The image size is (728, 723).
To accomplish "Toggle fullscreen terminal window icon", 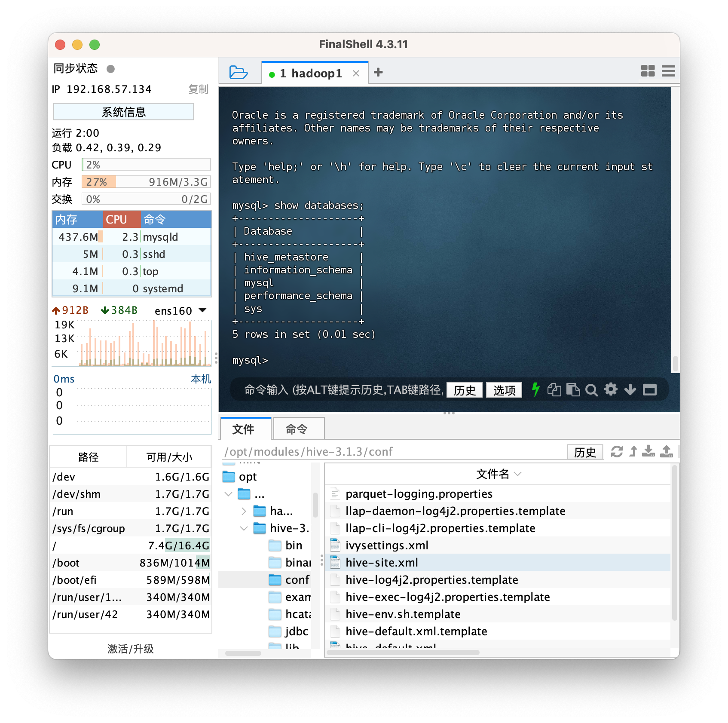I will [x=649, y=390].
